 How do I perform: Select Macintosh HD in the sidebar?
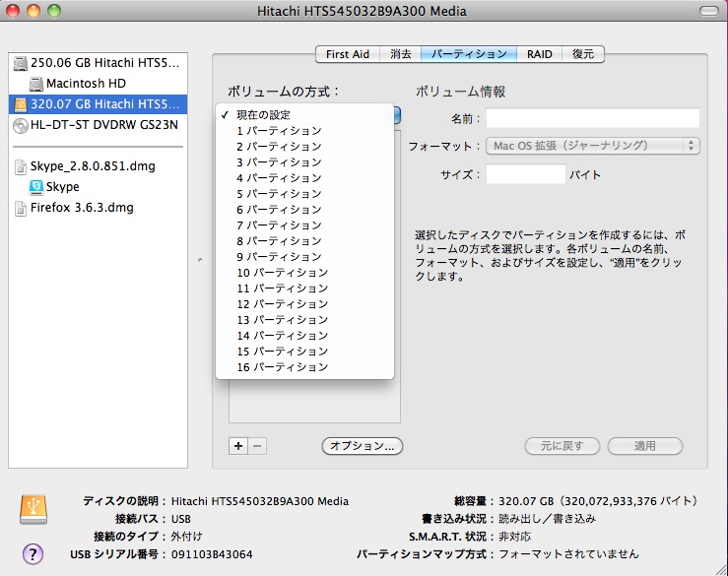coord(98,84)
